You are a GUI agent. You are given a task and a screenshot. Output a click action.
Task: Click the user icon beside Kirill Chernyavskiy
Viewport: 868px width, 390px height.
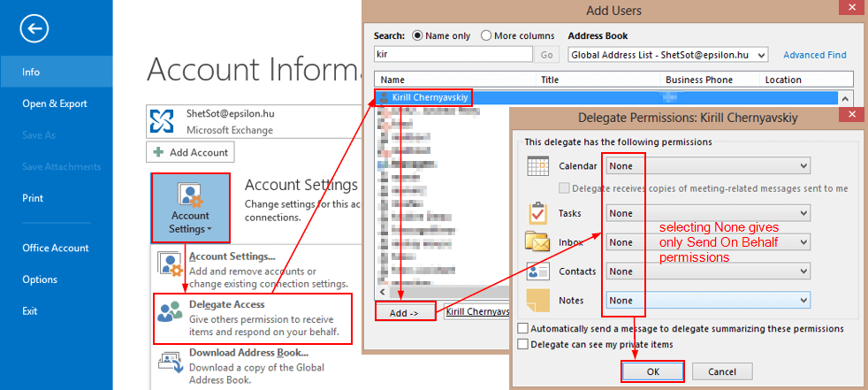(384, 98)
